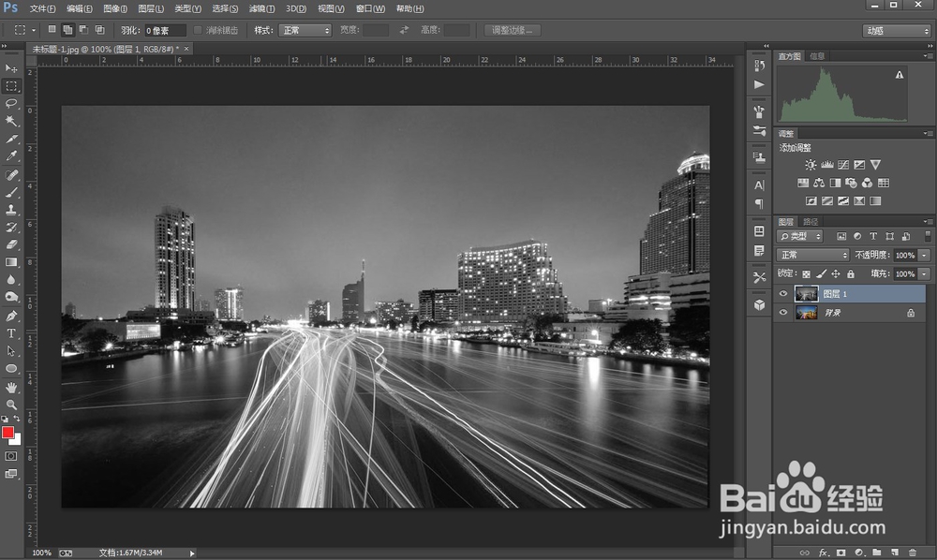
Task: Select the Brush tool
Action: [x=10, y=192]
